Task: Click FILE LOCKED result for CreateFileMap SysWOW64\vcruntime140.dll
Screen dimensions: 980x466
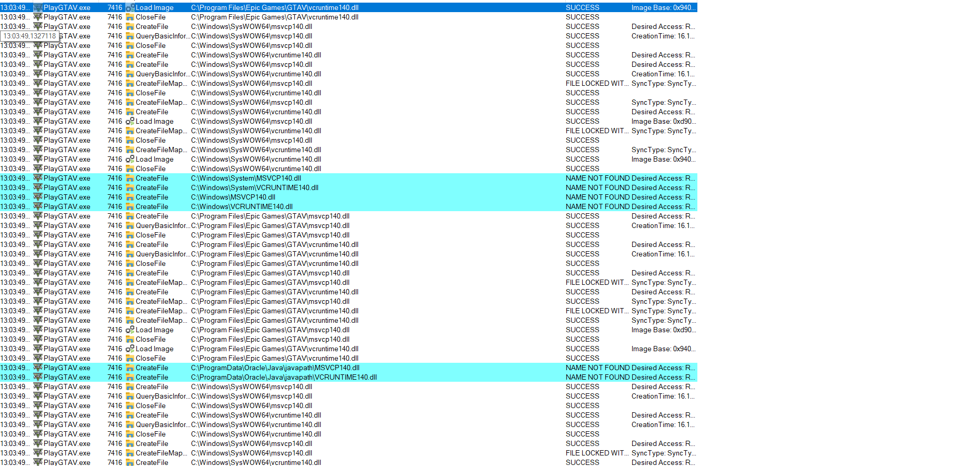Action: [x=597, y=131]
